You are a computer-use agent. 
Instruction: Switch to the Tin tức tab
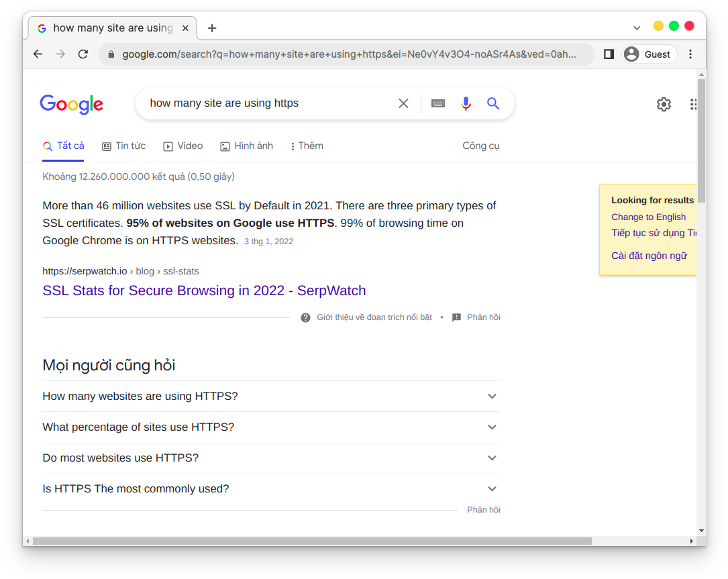tap(124, 146)
